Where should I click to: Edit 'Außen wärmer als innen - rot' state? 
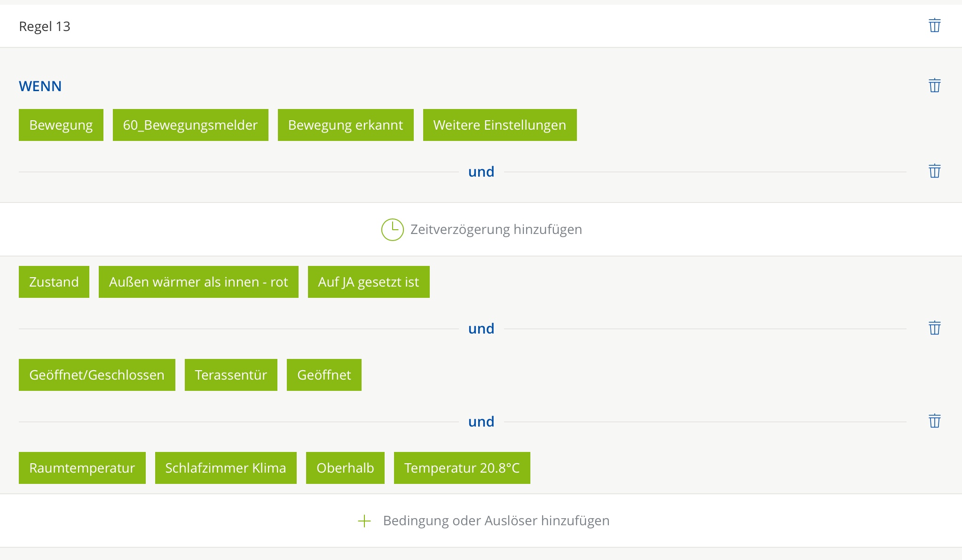click(x=198, y=282)
